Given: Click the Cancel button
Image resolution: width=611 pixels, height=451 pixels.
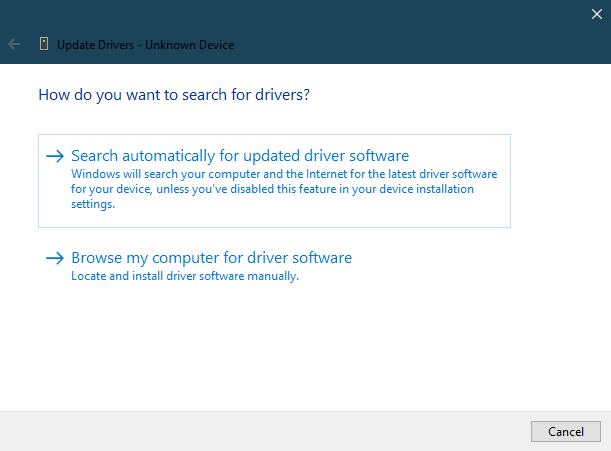Looking at the screenshot, I should click(565, 431).
